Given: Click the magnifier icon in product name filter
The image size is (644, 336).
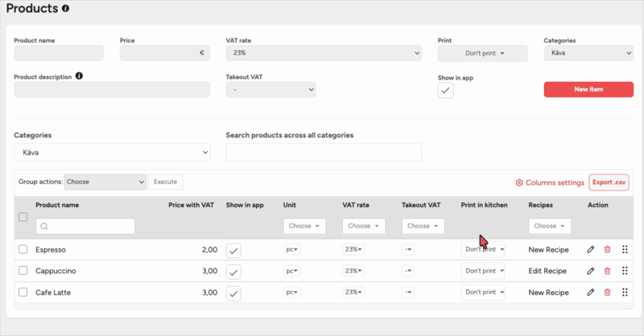Looking at the screenshot, I should [x=44, y=227].
